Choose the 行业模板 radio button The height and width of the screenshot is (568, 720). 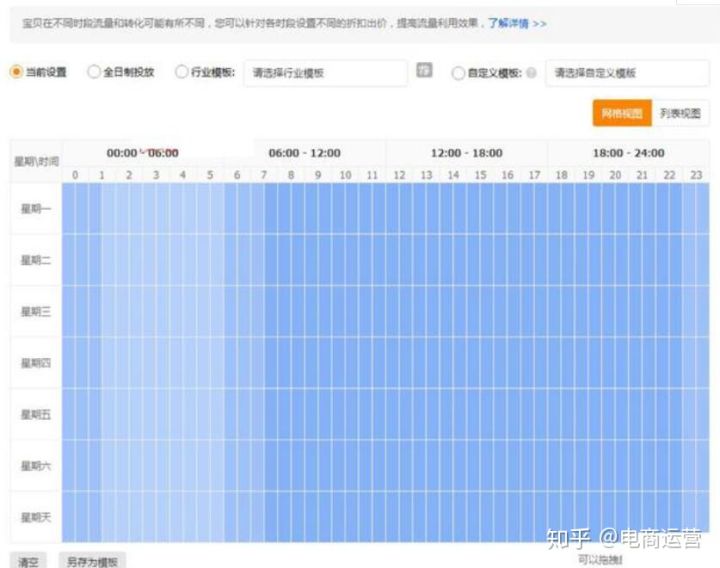(181, 72)
